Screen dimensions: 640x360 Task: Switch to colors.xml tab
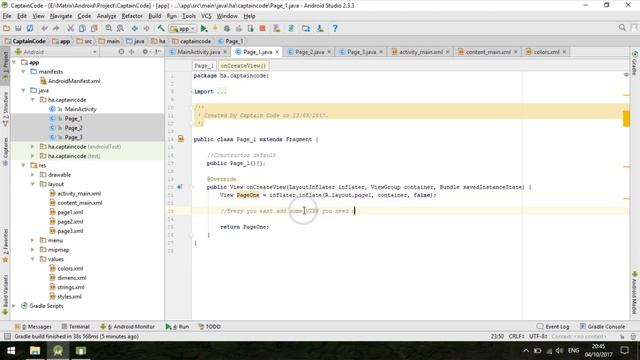tap(546, 52)
